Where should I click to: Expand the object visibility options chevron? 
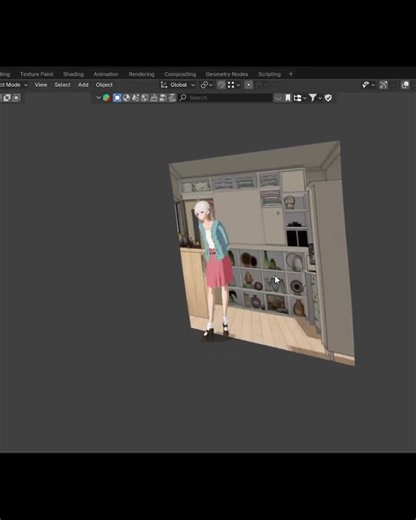373,85
